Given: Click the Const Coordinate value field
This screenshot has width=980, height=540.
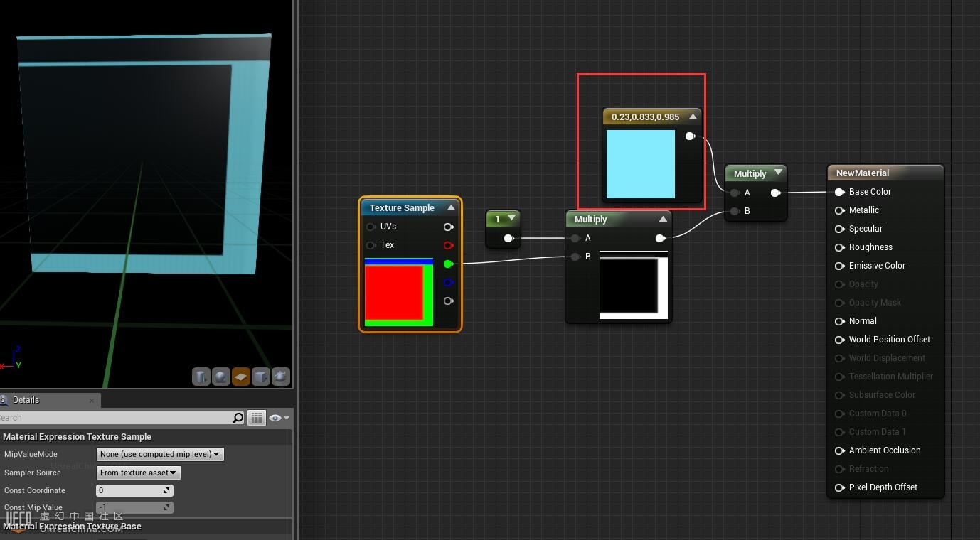Looking at the screenshot, I should [134, 490].
